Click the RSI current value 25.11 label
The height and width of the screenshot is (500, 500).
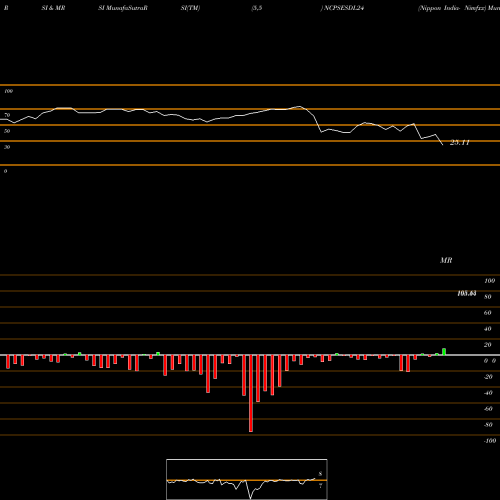pyautogui.click(x=460, y=143)
